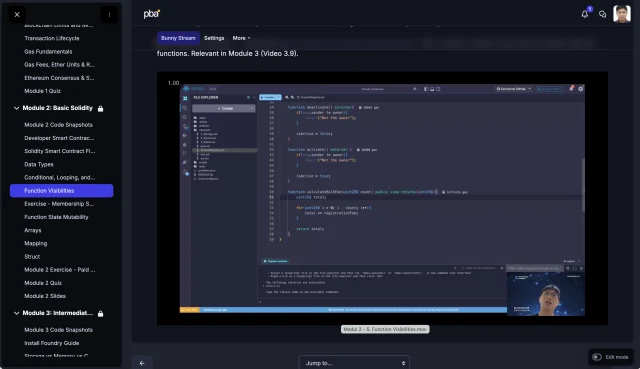Click the 1.00 playback speed label
Screen dimensions: 640x369
click(x=173, y=83)
